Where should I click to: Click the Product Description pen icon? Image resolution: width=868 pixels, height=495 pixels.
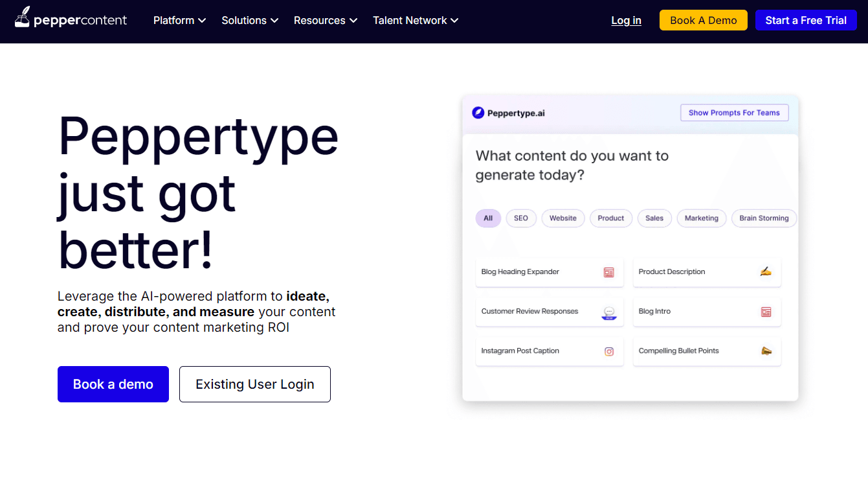point(766,272)
